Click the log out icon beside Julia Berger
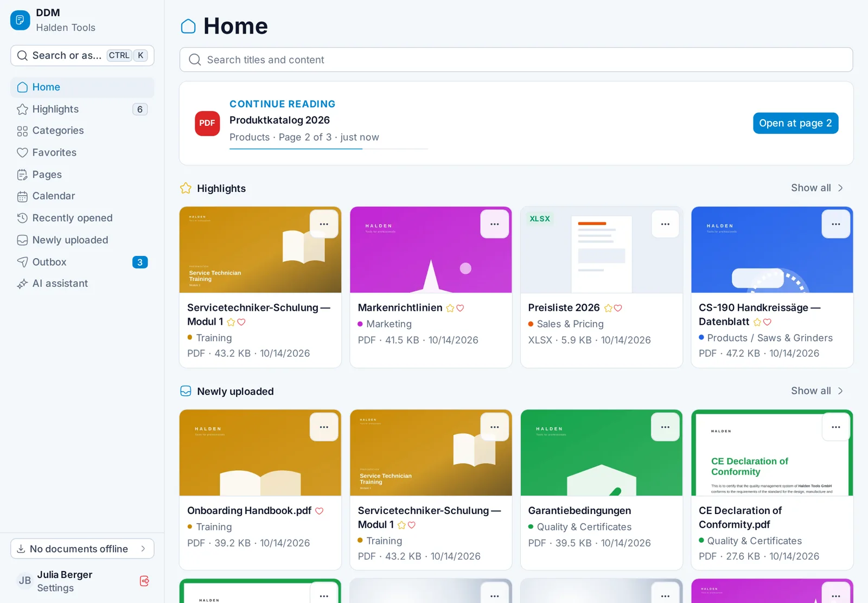868x603 pixels. tap(144, 581)
